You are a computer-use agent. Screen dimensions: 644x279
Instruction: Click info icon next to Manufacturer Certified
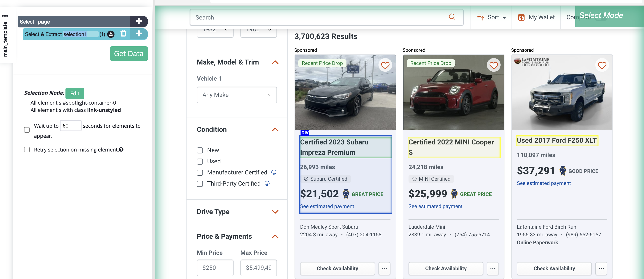click(x=274, y=172)
